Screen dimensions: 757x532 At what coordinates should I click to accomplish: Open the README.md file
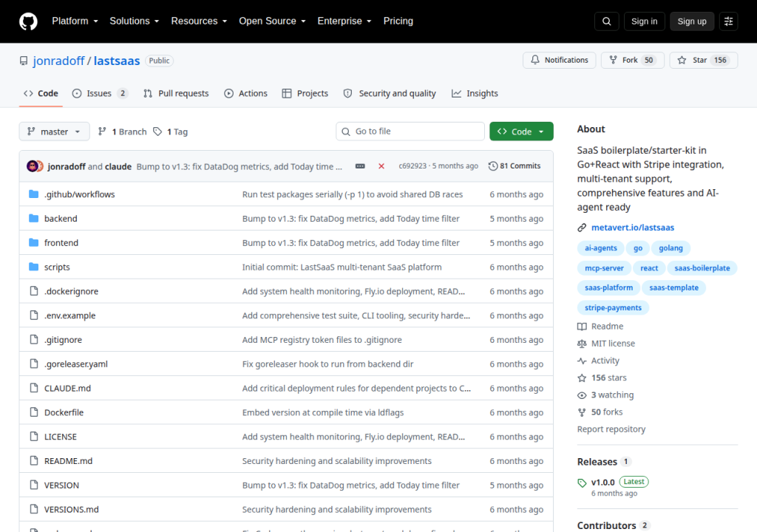[x=68, y=461]
